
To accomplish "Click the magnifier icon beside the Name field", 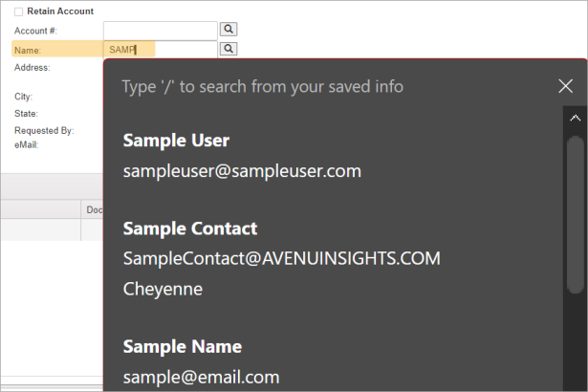I will pyautogui.click(x=229, y=49).
